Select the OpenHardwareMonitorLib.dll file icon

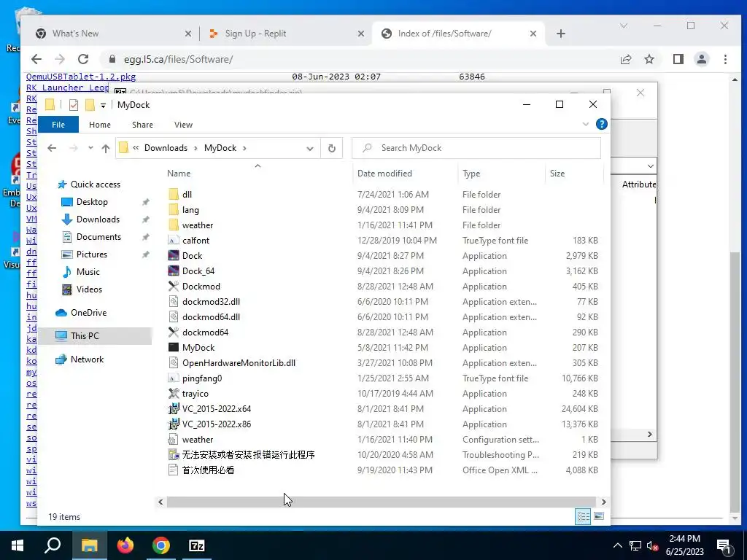point(174,363)
